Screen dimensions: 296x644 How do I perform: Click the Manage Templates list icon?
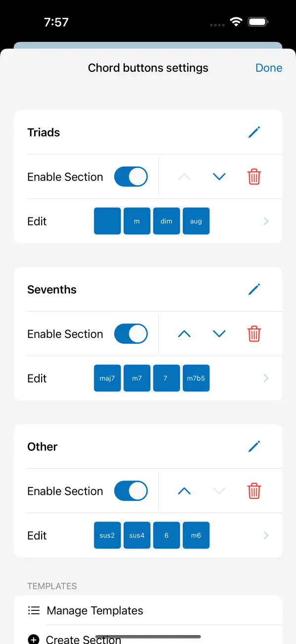point(34,610)
